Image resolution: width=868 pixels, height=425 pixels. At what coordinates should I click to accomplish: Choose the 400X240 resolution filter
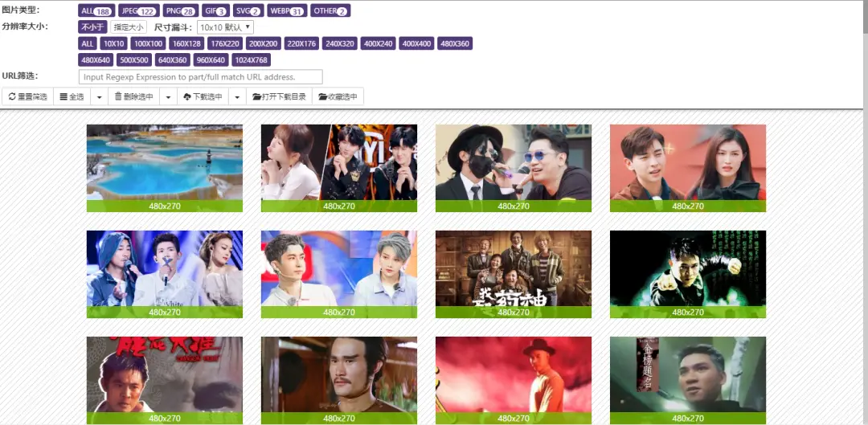coord(379,43)
